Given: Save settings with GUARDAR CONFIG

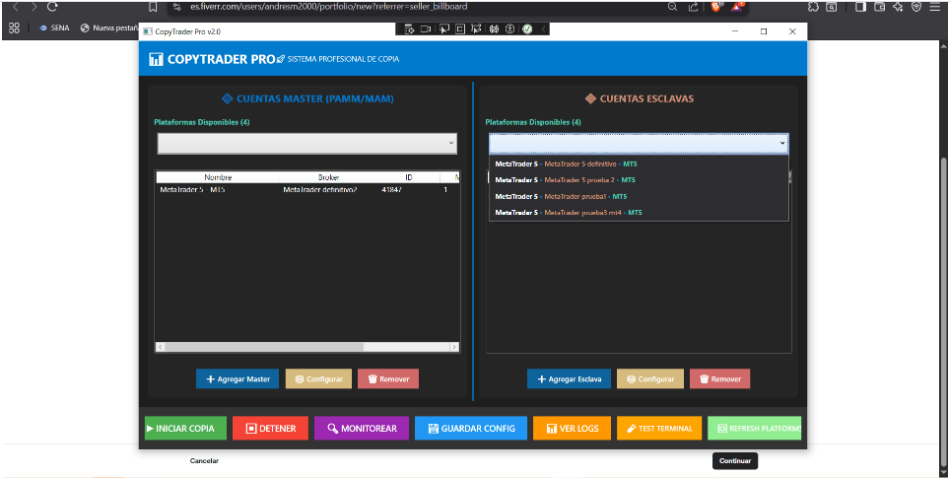Looking at the screenshot, I should 471,428.
